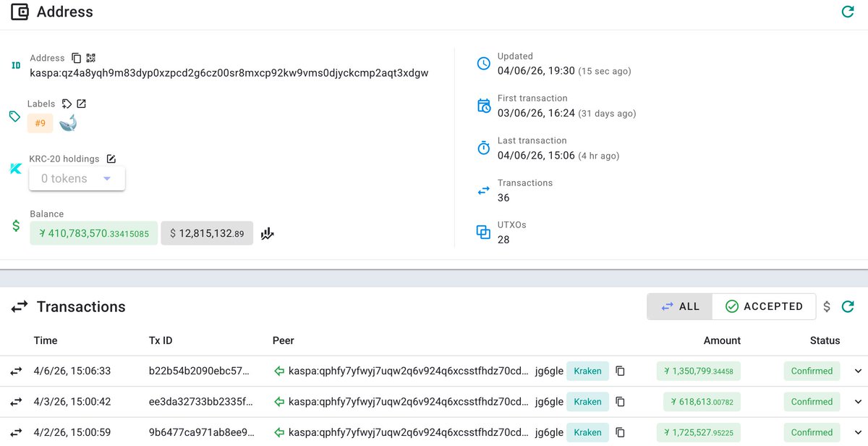This screenshot has width=868, height=446.
Task: Click the label tag icon next to Labels
Action: pyautogui.click(x=67, y=104)
